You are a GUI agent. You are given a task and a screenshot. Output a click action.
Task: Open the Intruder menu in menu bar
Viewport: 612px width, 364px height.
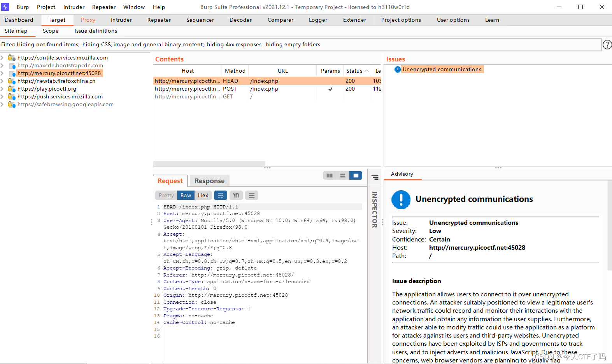(74, 7)
